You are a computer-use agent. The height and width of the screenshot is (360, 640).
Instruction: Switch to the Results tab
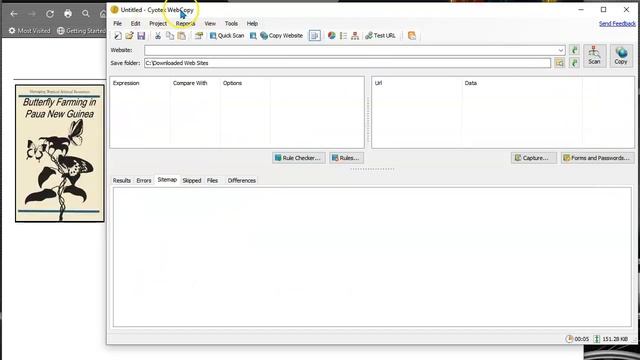pos(122,180)
